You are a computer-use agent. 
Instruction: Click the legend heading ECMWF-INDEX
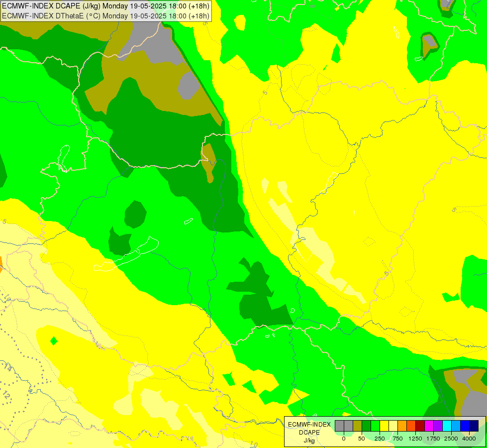pos(309,425)
